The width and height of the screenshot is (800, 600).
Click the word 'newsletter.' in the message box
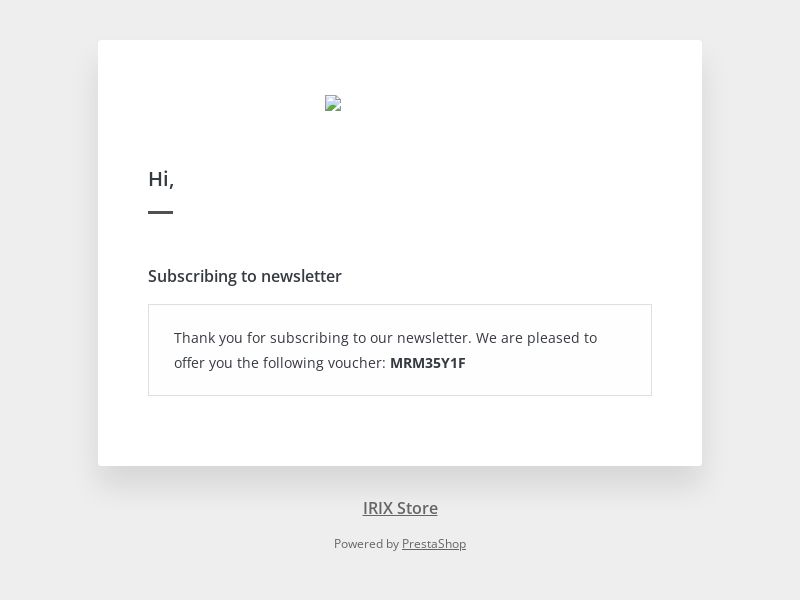pyautogui.click(x=434, y=338)
